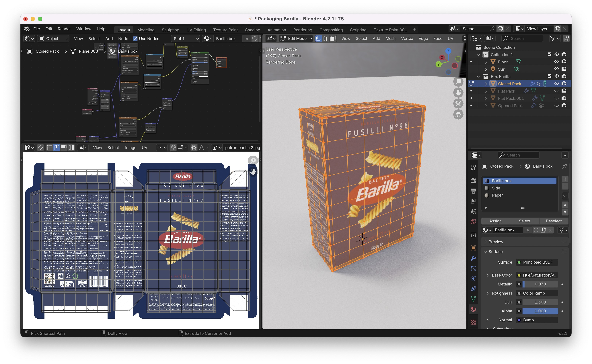The width and height of the screenshot is (592, 364).
Task: Open the Render menu
Action: (x=64, y=29)
